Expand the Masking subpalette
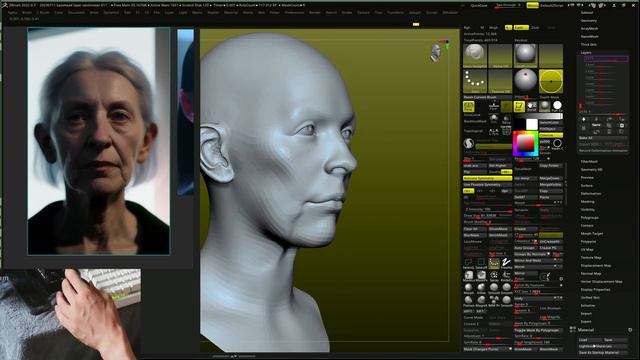The width and height of the screenshot is (640, 360). coord(587,202)
